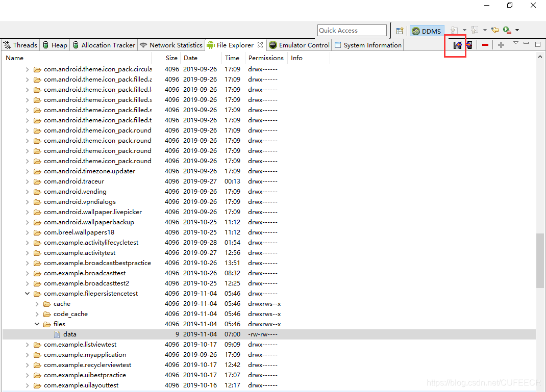Switch to the Emulator Control tab
Viewport: 546px width, 392px height.
[x=300, y=45]
